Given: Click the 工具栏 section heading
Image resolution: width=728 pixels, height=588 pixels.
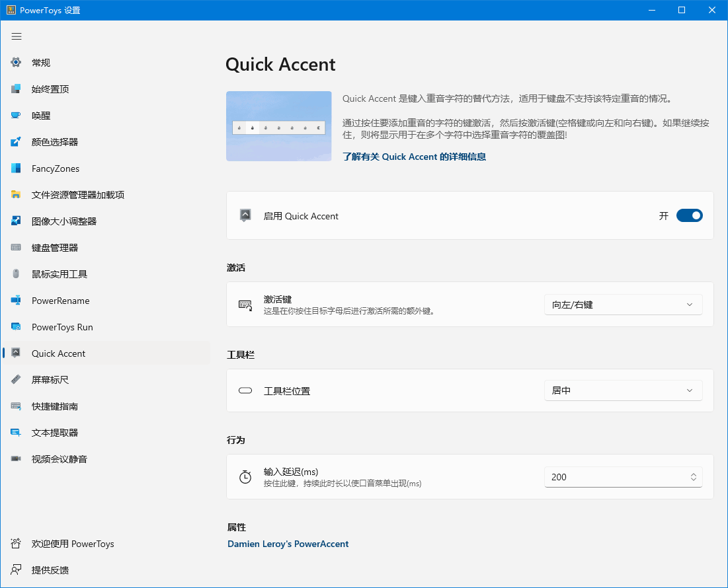Looking at the screenshot, I should (x=241, y=355).
